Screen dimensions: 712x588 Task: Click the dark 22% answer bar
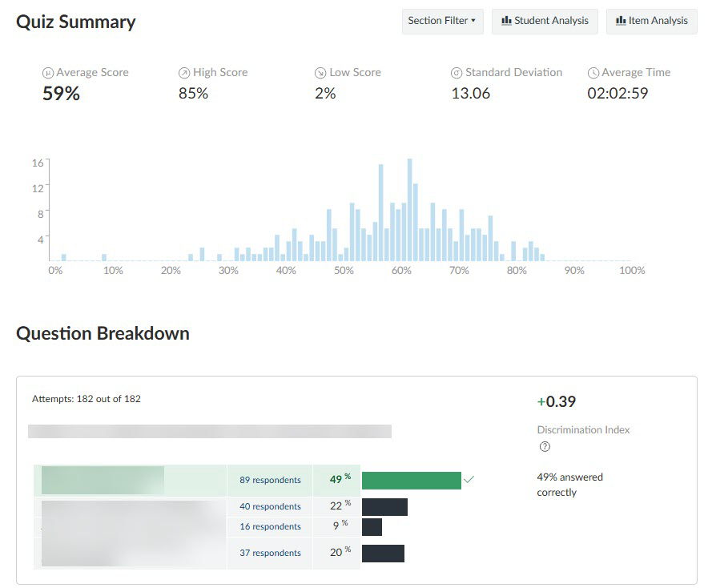384,507
